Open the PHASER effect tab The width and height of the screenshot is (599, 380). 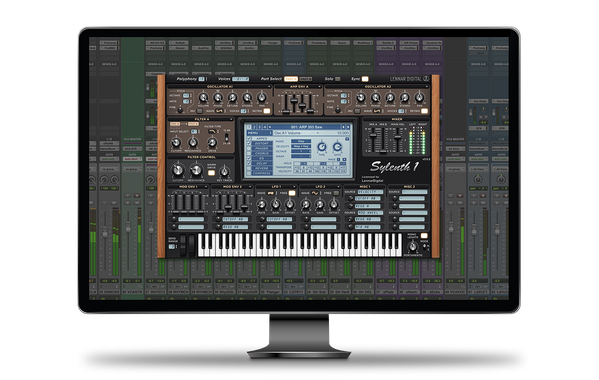[262, 149]
